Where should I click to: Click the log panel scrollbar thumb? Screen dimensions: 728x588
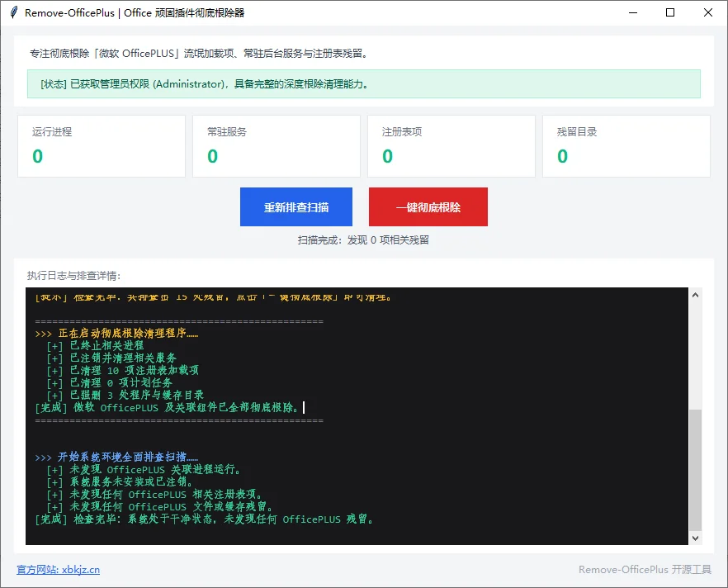695,470
